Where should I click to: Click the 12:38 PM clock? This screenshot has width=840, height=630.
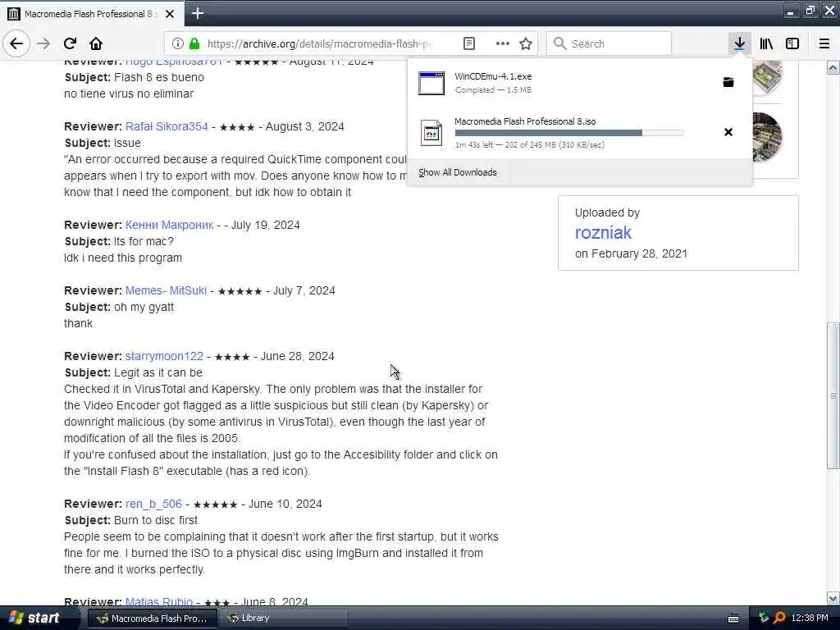[810, 619]
